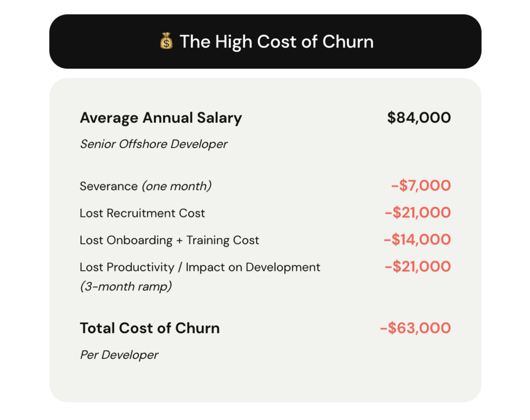Click the "Lost Recruitment Cost" label
This screenshot has height=420, width=530.
(142, 213)
